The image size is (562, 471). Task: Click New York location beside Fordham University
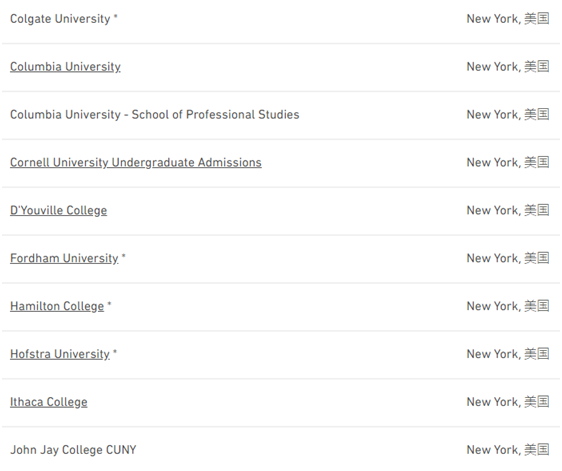[508, 258]
